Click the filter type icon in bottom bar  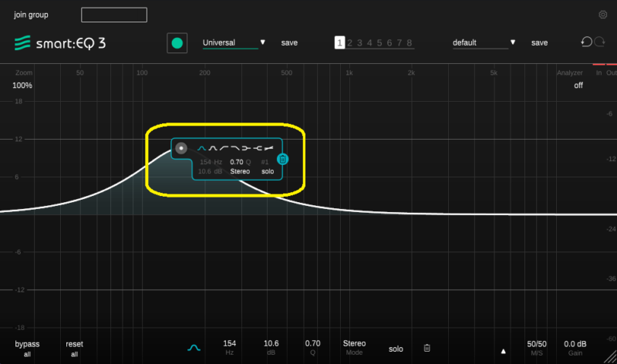pos(194,349)
